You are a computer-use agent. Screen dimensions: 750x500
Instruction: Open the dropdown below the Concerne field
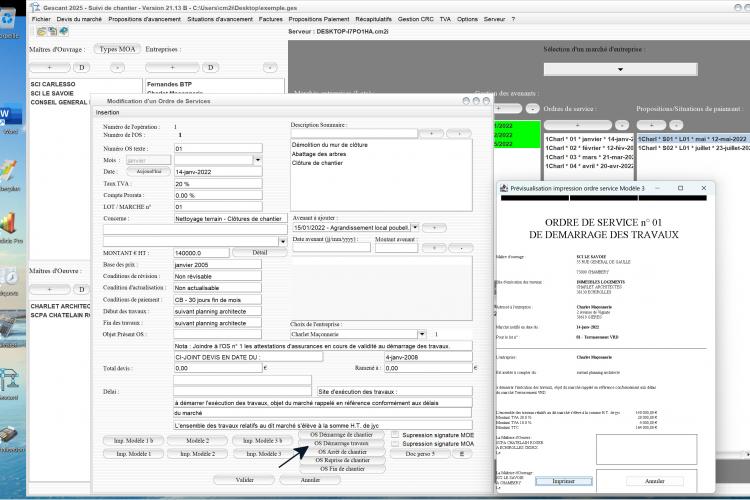coord(283,241)
